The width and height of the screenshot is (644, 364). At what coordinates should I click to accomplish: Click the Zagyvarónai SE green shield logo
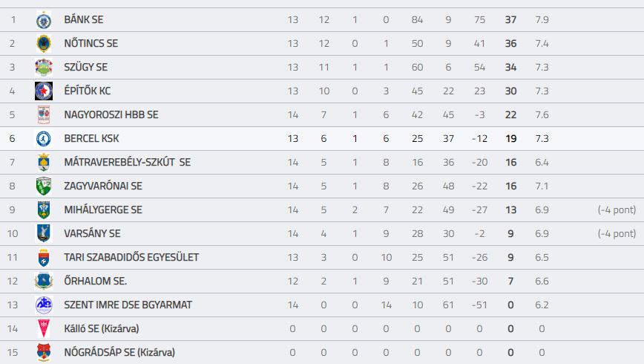(44, 186)
